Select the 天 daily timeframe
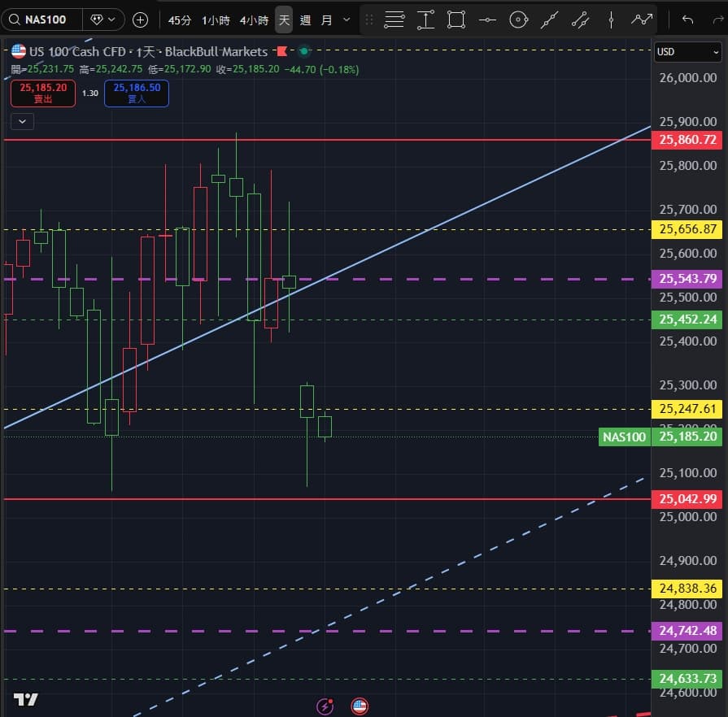 (284, 20)
